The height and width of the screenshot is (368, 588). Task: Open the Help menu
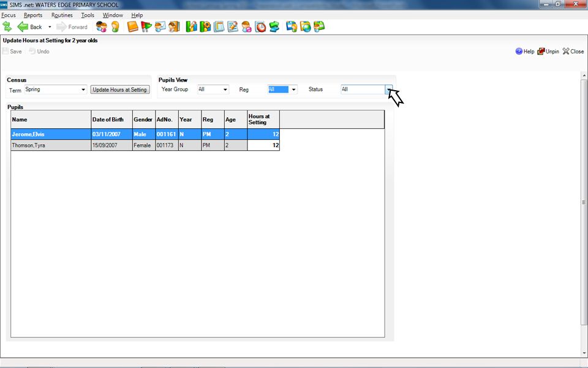(x=137, y=15)
